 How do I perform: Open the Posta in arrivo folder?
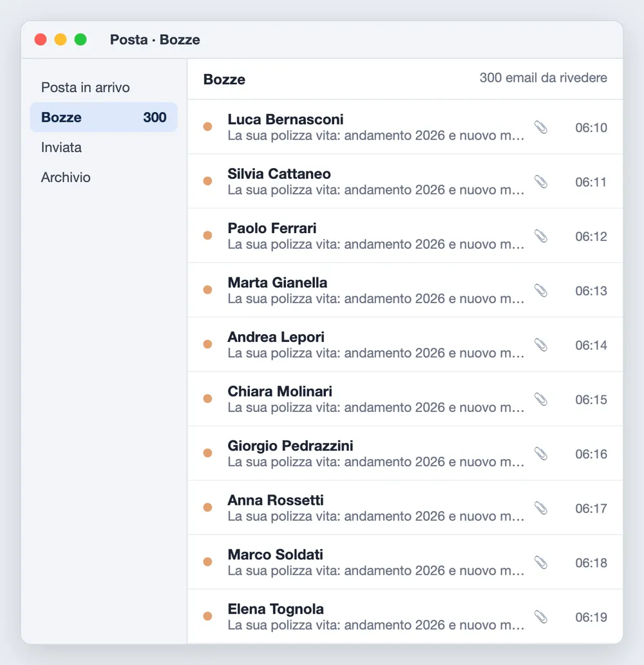(x=104, y=88)
